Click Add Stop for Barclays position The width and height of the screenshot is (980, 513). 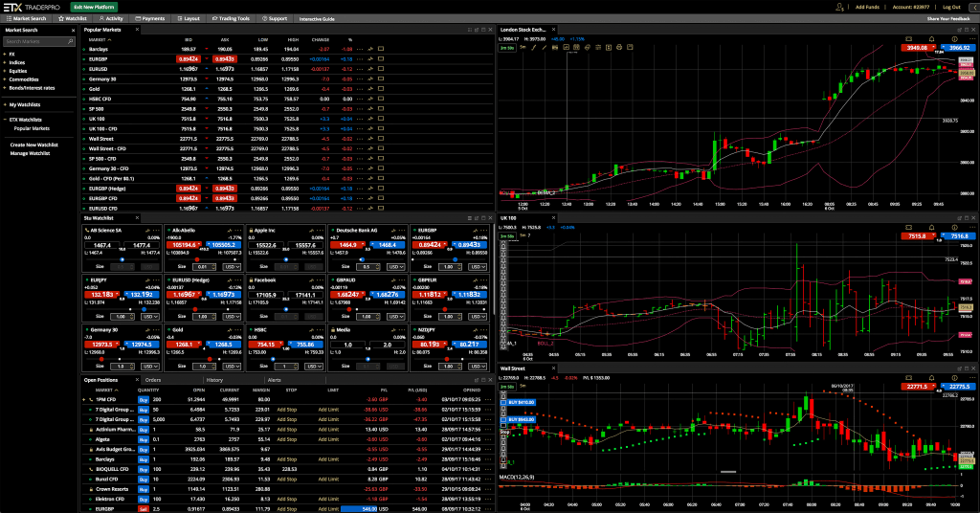[286, 459]
